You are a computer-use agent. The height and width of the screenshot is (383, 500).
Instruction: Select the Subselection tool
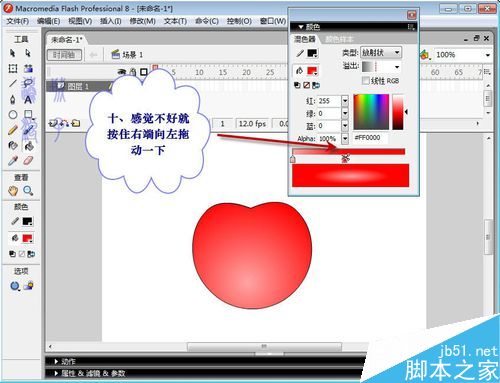(28, 53)
